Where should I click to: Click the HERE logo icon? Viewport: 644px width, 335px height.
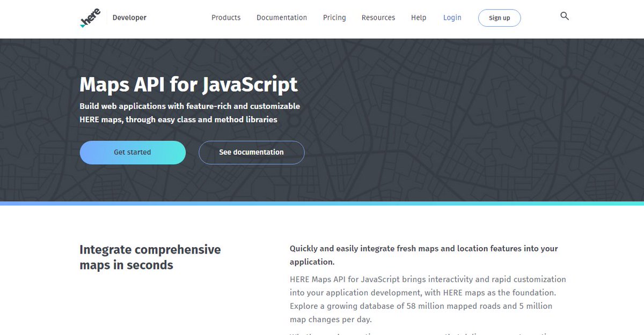pos(90,18)
